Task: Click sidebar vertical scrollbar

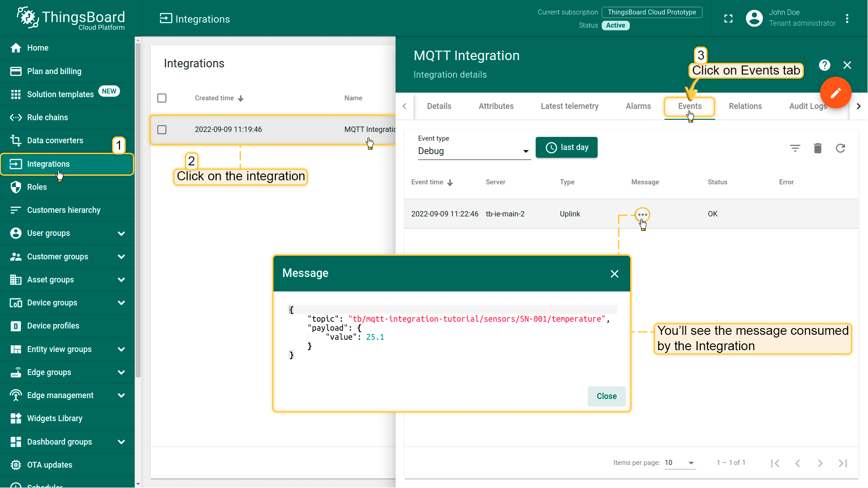Action: 138,210
